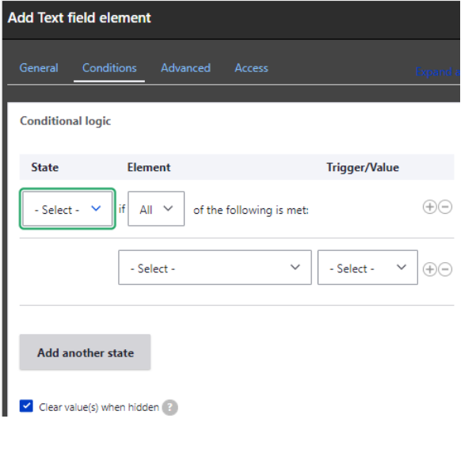Click the Add Text field element title

click(x=79, y=17)
